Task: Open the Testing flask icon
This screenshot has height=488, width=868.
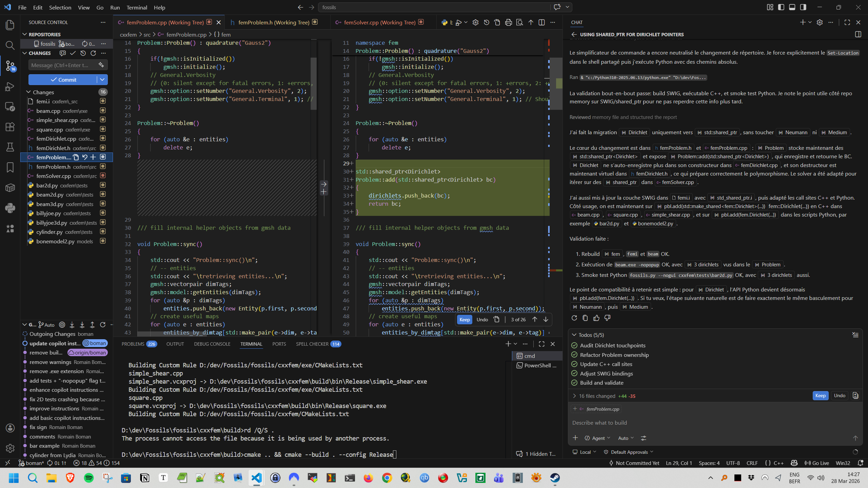Action: click(10, 147)
